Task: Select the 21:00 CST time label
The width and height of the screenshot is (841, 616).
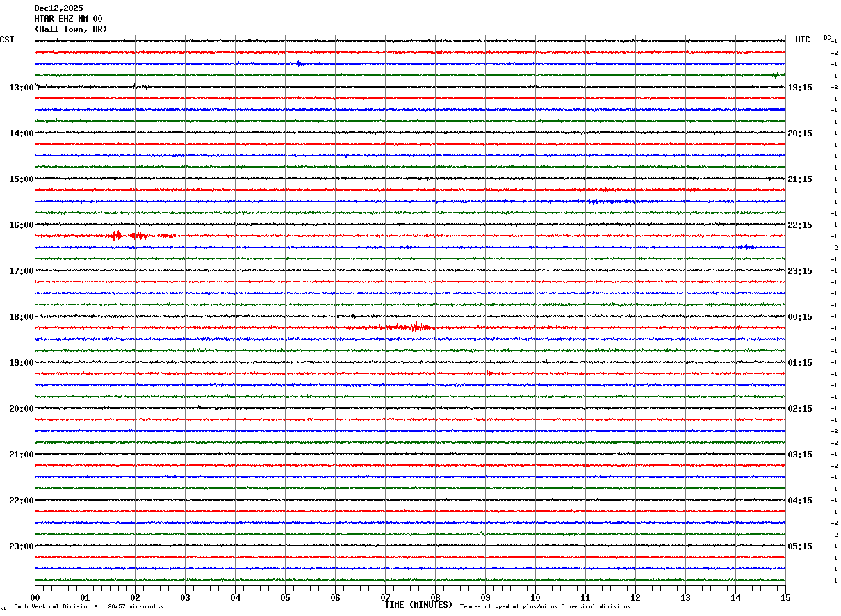Action: (x=22, y=455)
